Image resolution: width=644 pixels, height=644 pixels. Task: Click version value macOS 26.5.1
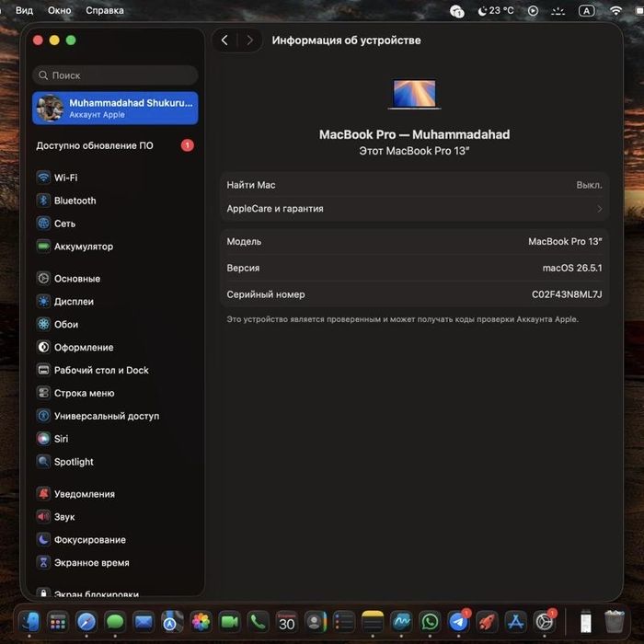(572, 268)
